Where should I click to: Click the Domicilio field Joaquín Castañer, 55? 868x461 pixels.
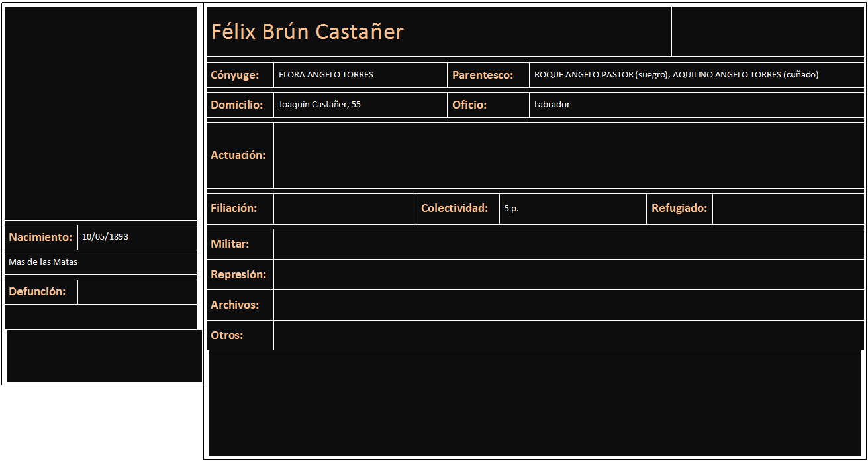click(x=360, y=105)
